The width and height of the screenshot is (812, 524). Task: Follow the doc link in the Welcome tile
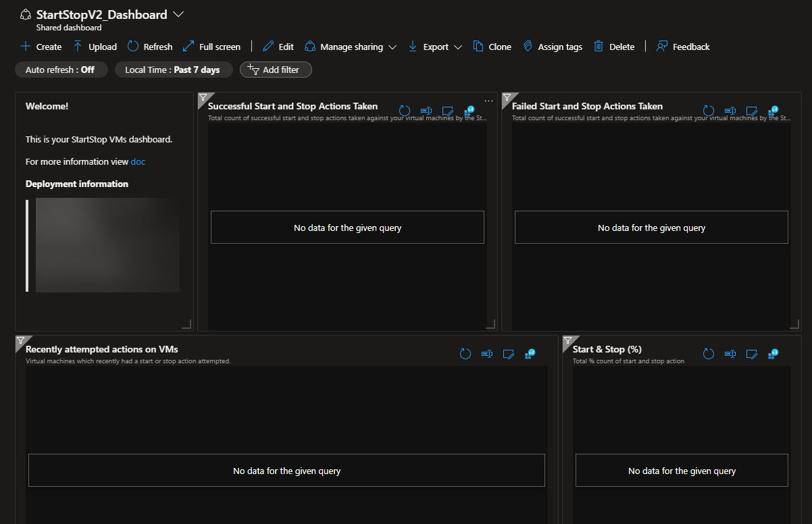[x=138, y=161]
